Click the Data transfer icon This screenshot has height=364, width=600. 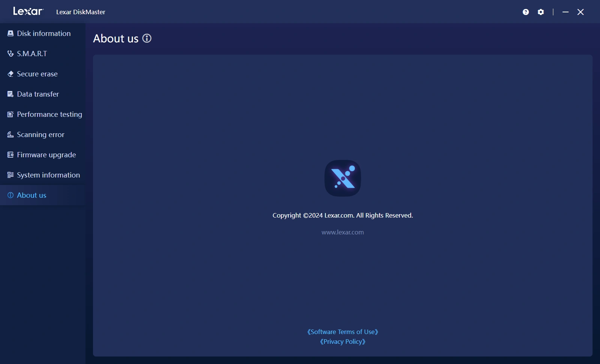pos(10,94)
